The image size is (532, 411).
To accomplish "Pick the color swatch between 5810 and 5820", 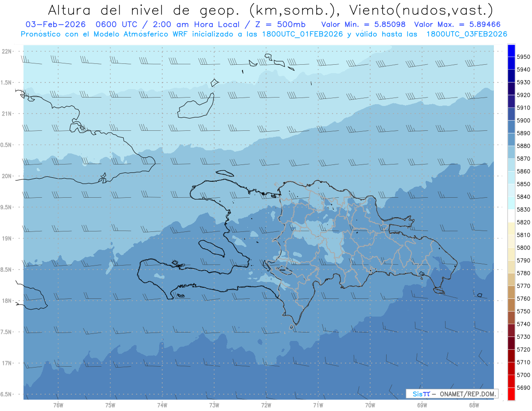I will pyautogui.click(x=511, y=229).
